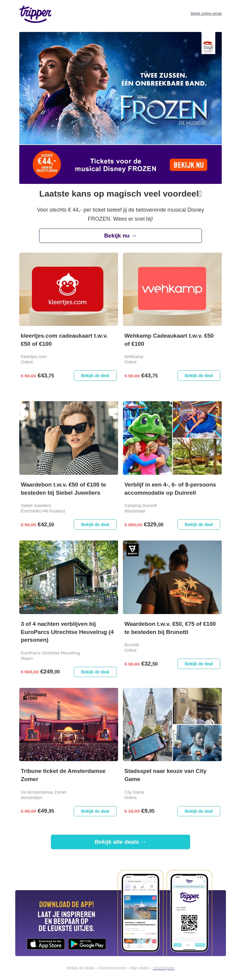This screenshot has width=241, height=980.
Task: Click 'Uitschrijven' link in footer
Action: (164, 968)
